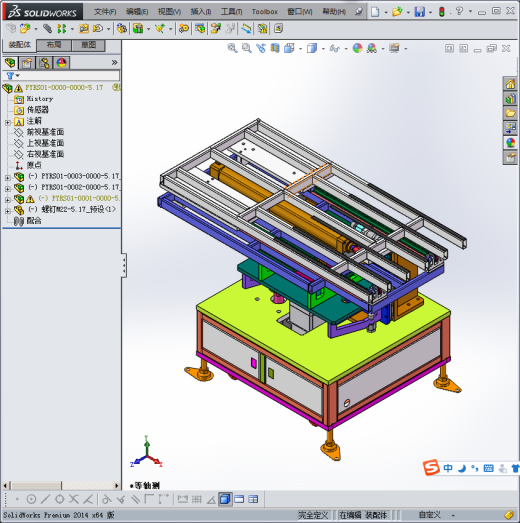Open the 工具(T) menu
The image size is (520, 523).
click(231, 12)
